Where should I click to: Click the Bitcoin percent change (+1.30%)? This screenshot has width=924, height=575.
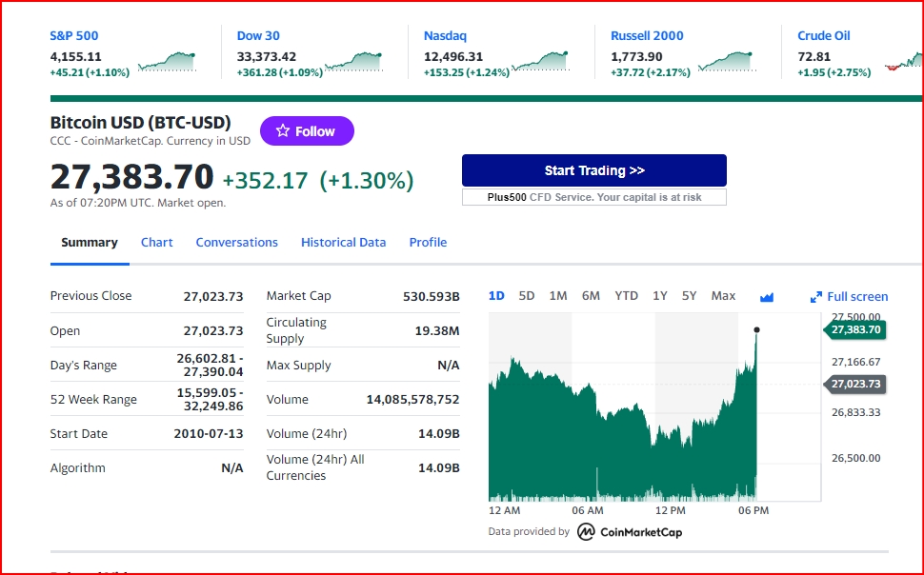click(367, 180)
